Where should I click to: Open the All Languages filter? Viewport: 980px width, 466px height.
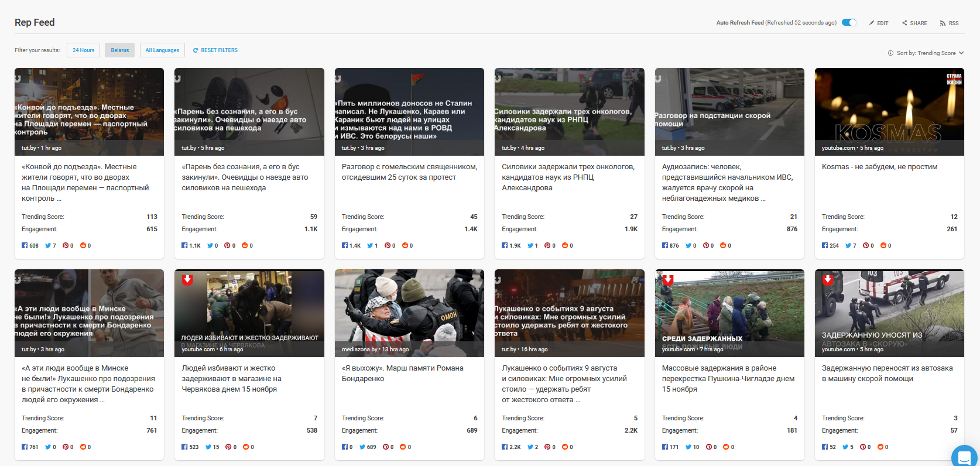click(162, 50)
